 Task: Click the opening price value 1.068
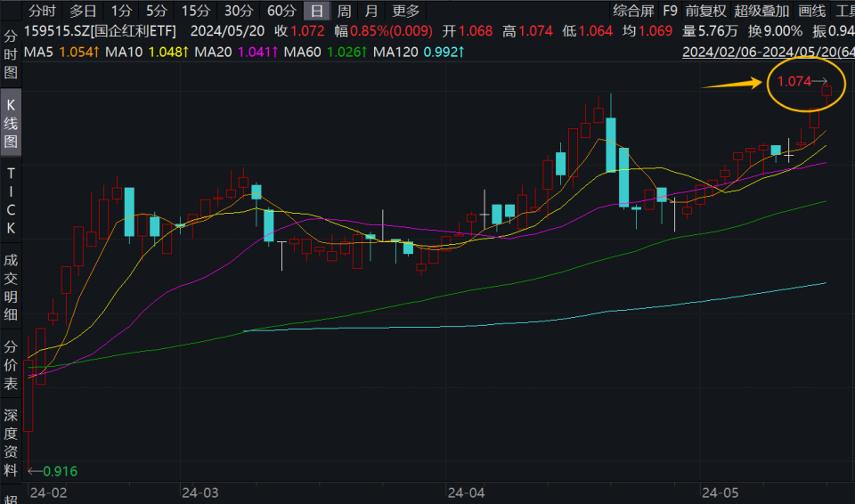pyautogui.click(x=476, y=31)
